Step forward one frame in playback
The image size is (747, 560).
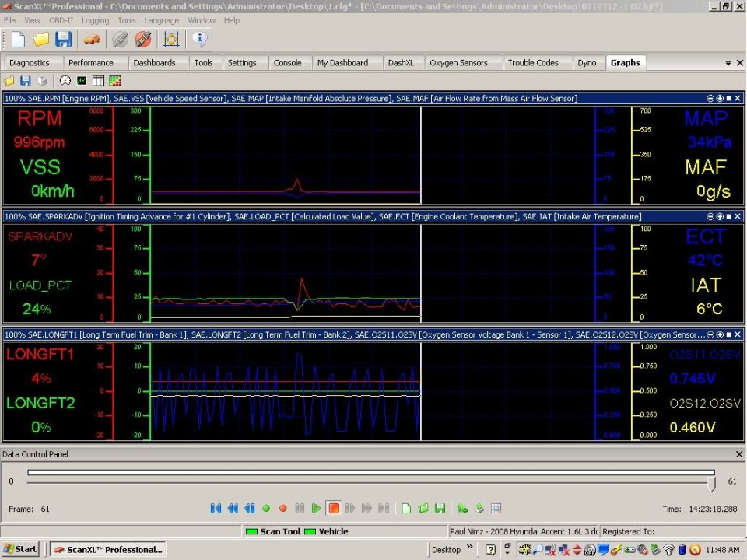350,509
